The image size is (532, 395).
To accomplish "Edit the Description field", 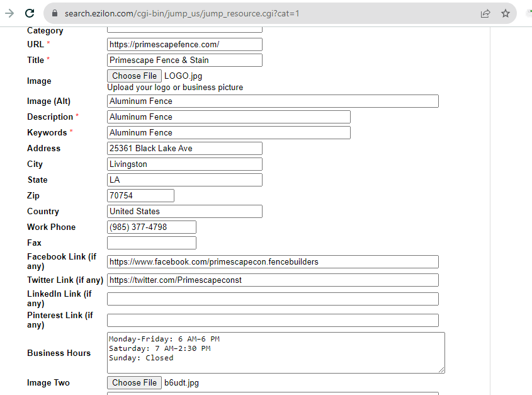I will 229,117.
